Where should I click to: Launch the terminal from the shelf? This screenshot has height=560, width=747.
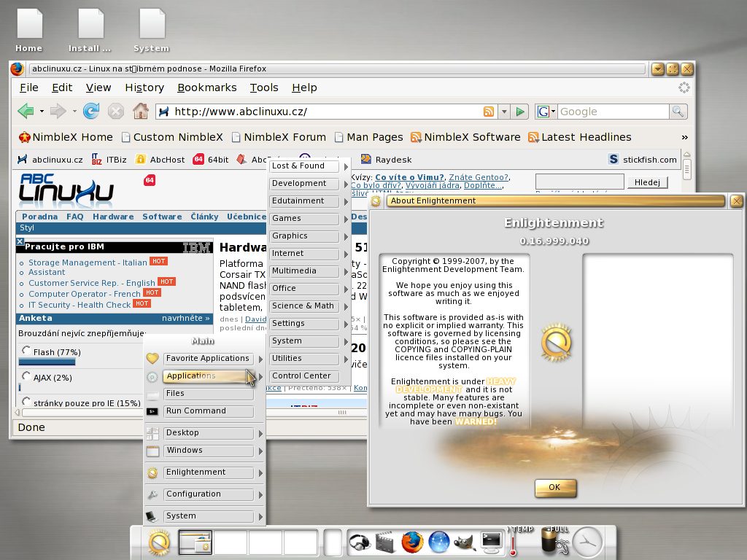(x=491, y=542)
